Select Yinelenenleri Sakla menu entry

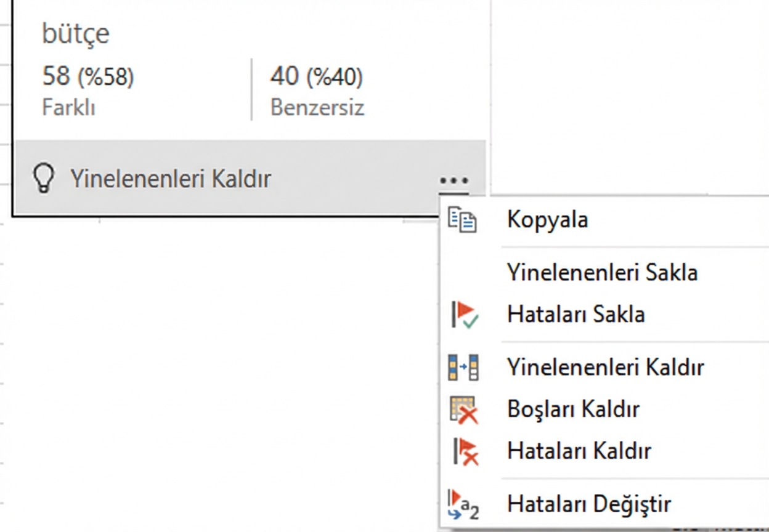602,272
